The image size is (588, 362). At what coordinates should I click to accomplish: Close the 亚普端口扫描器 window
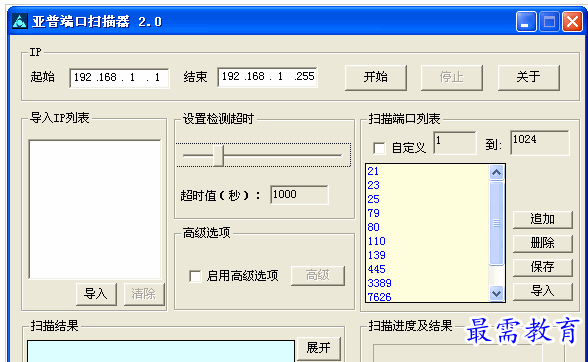(x=572, y=21)
